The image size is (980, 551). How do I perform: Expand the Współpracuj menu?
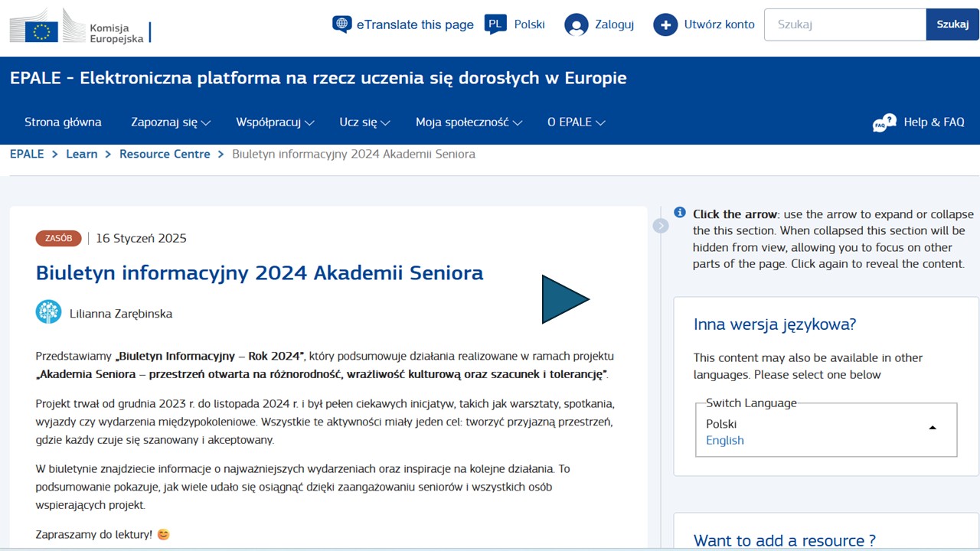(275, 122)
